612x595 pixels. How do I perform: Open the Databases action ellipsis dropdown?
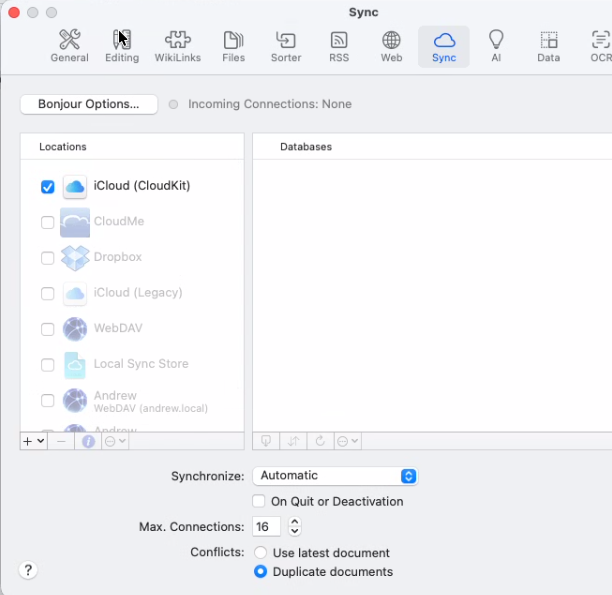point(347,441)
